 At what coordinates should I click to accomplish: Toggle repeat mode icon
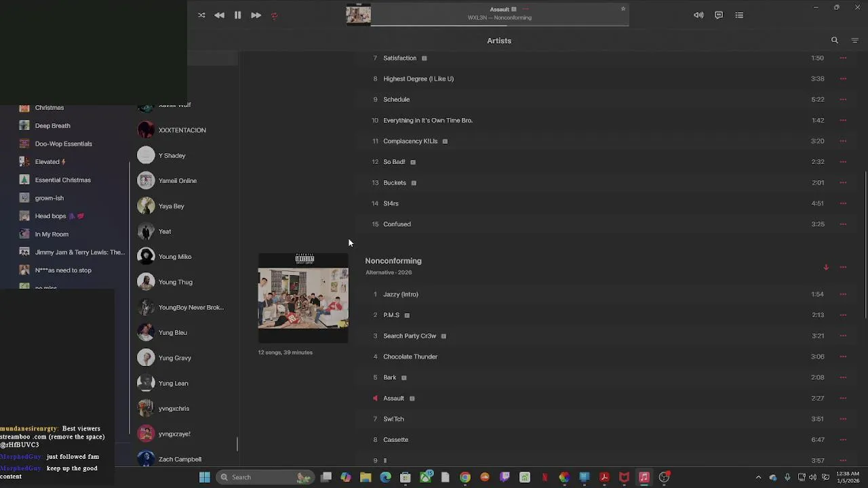[275, 15]
